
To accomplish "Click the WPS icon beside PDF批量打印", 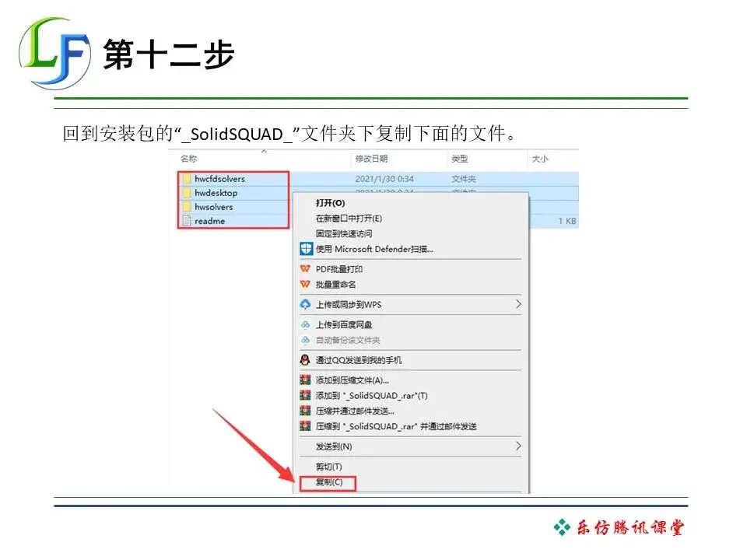I will [305, 269].
